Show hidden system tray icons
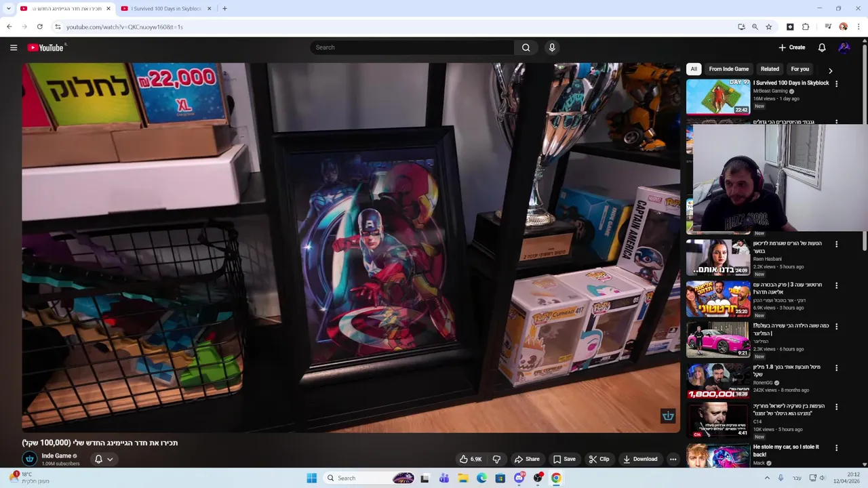 coord(767,478)
